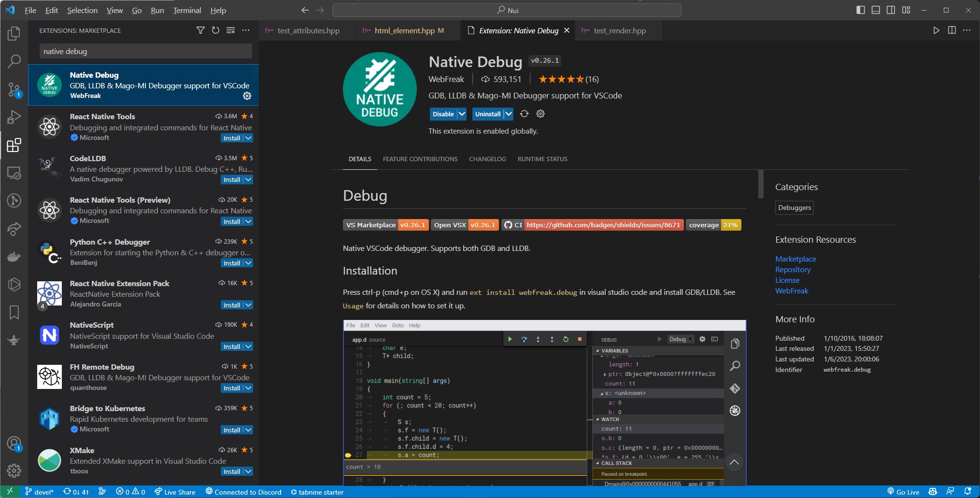Open editor More Actions menu
The height and width of the screenshot is (498, 980).
966,30
